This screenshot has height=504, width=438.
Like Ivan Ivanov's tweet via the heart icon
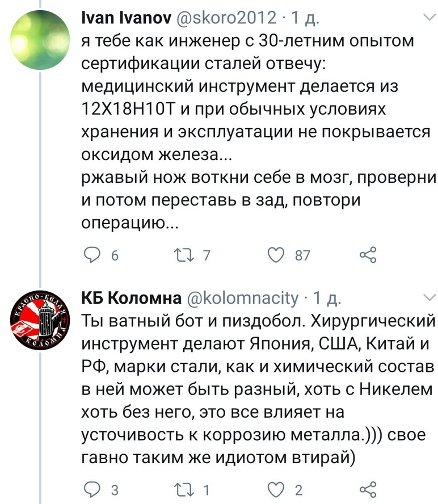point(276,255)
